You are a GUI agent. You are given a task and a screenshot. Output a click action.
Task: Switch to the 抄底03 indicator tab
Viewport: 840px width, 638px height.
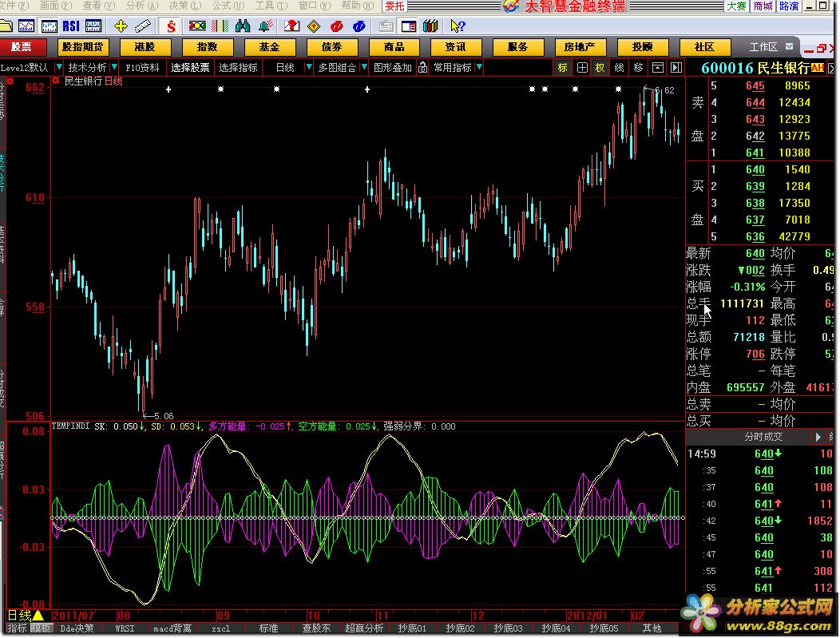pyautogui.click(x=508, y=628)
